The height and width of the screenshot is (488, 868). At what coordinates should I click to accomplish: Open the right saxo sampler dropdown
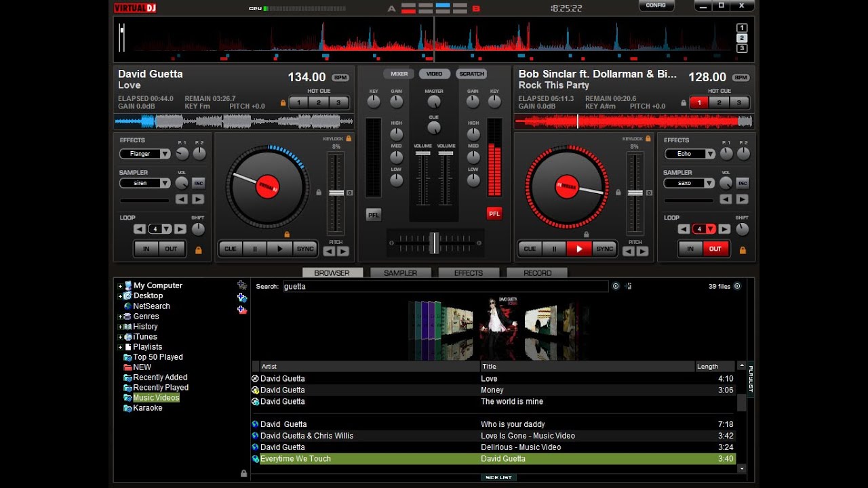(710, 183)
